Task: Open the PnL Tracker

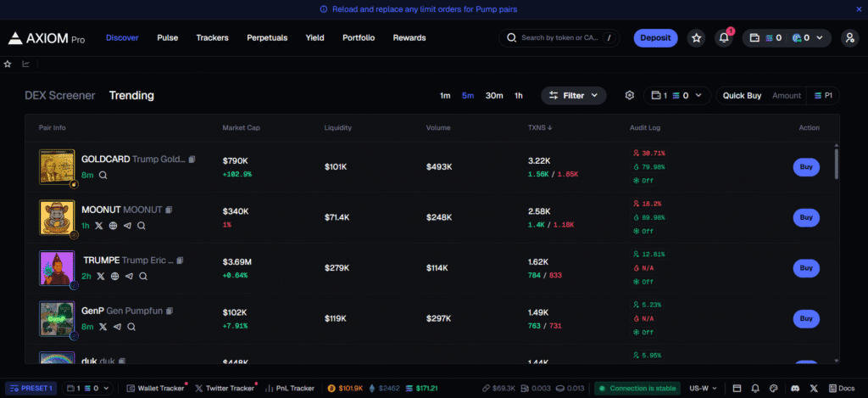Action: 290,389
